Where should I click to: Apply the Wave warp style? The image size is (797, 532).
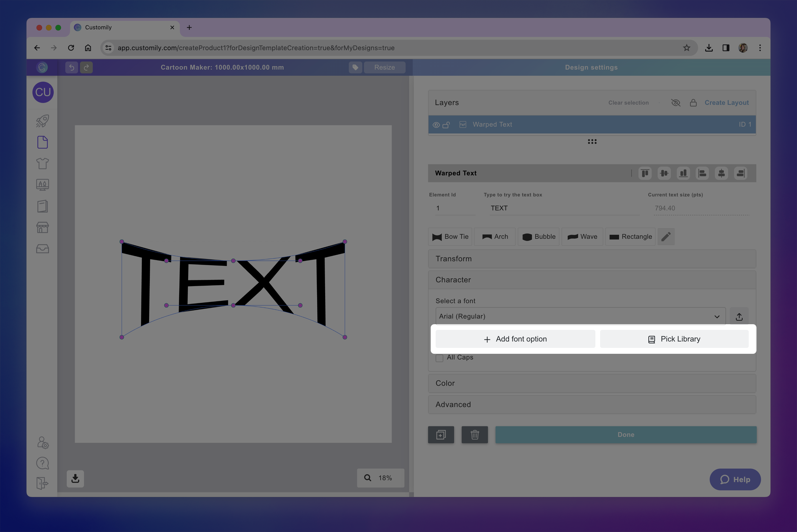pos(582,236)
